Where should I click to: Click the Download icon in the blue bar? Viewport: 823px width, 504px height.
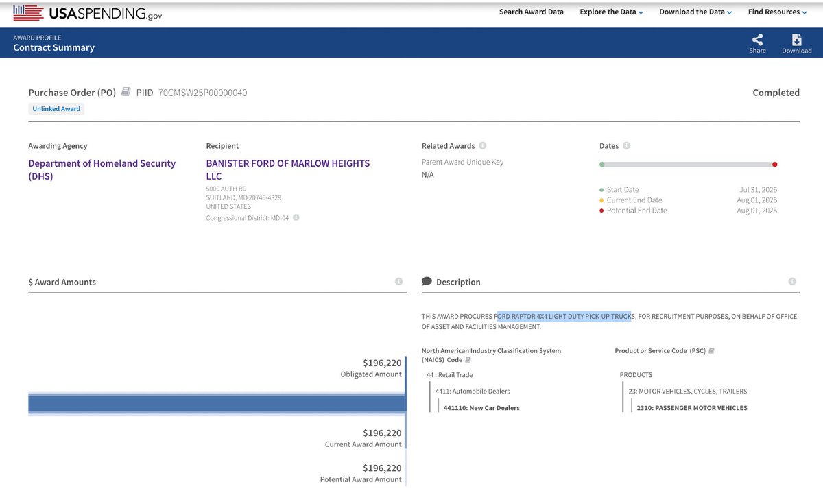pos(796,39)
